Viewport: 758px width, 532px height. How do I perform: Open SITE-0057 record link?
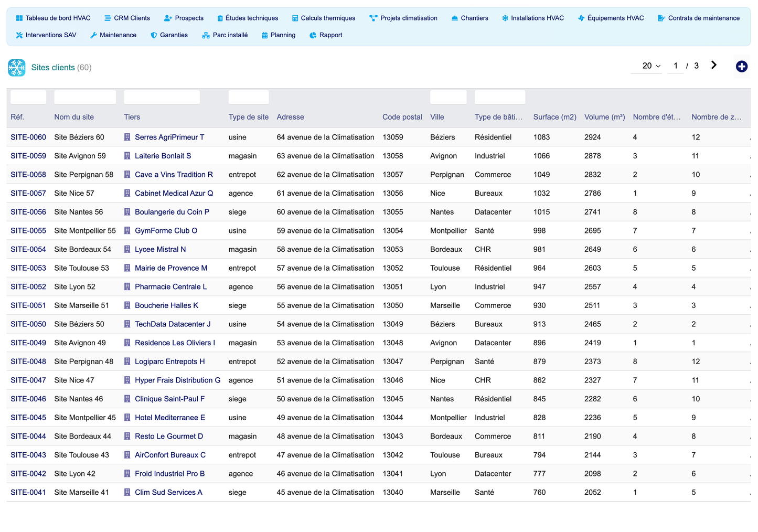tap(28, 193)
